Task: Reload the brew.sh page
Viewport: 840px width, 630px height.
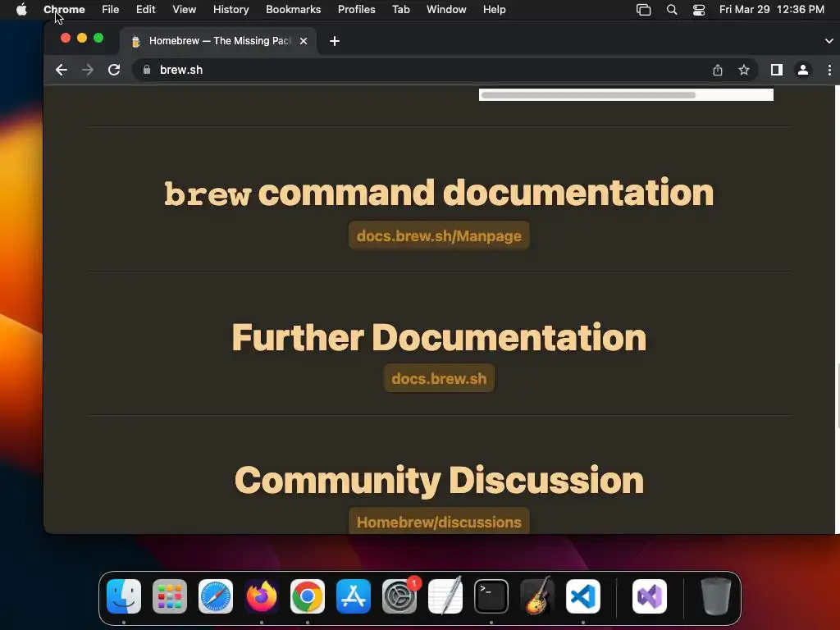Action: pos(113,71)
